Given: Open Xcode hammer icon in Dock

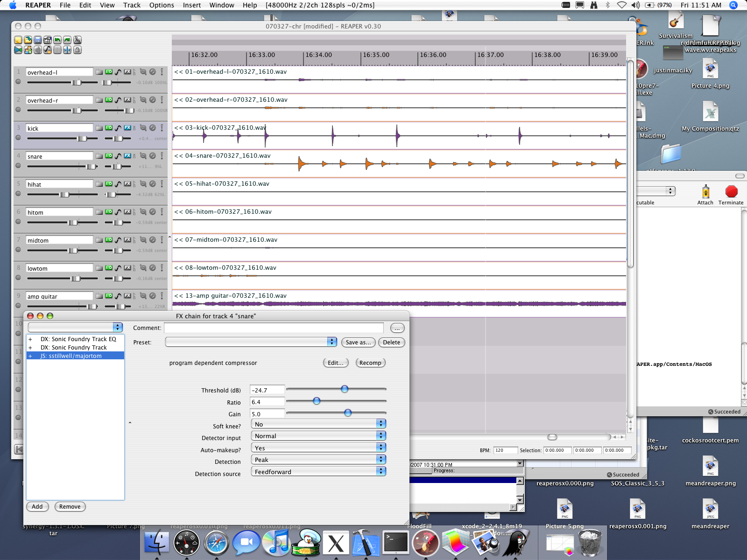Looking at the screenshot, I should point(366,543).
